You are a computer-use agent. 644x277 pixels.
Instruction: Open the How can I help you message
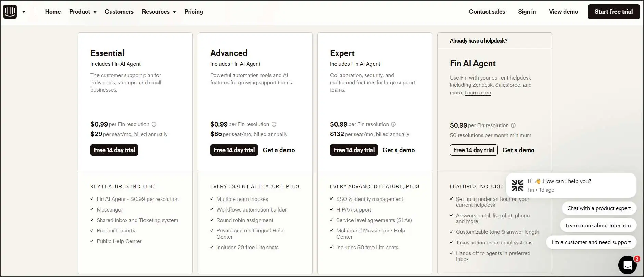tap(571, 185)
